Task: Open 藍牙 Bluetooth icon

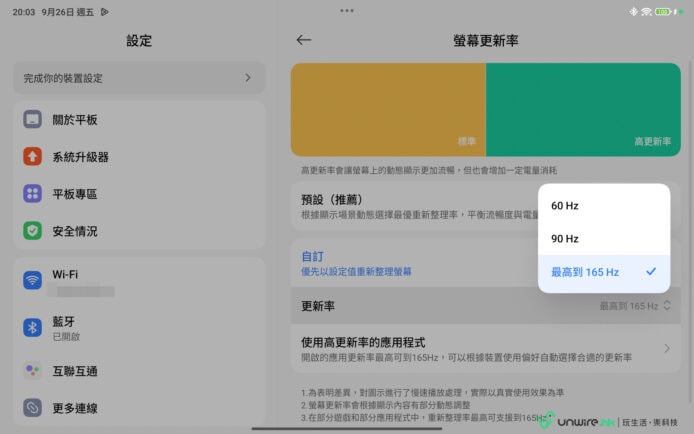Action: pos(33,328)
